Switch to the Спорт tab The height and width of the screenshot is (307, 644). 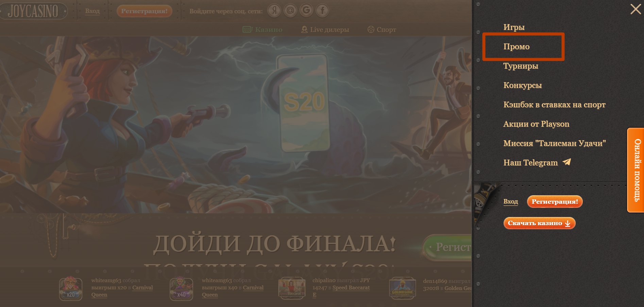coord(382,30)
